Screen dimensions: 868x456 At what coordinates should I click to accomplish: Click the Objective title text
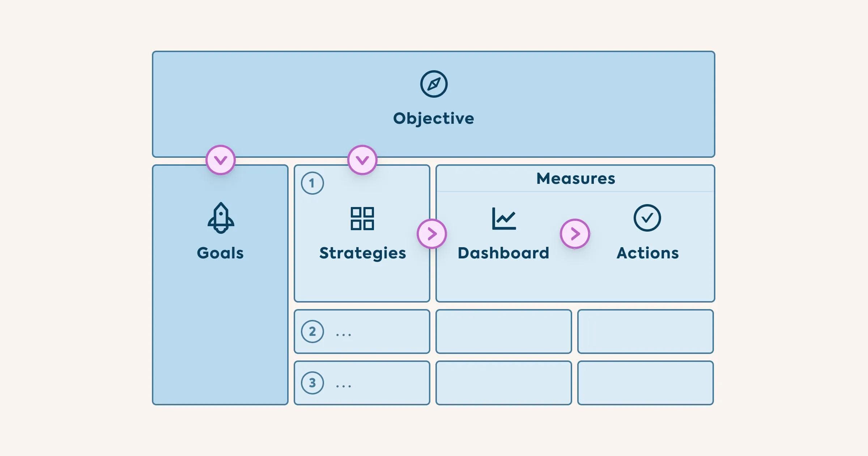(434, 118)
